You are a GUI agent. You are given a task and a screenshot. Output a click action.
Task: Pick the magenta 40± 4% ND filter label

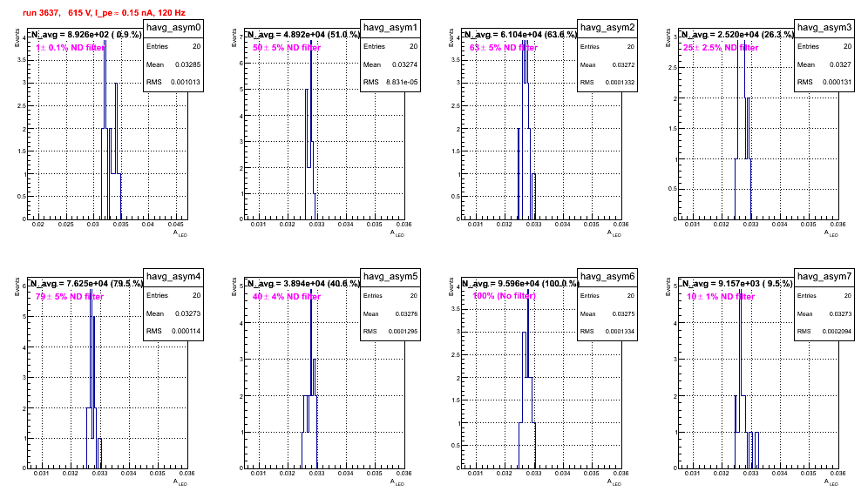click(x=287, y=297)
